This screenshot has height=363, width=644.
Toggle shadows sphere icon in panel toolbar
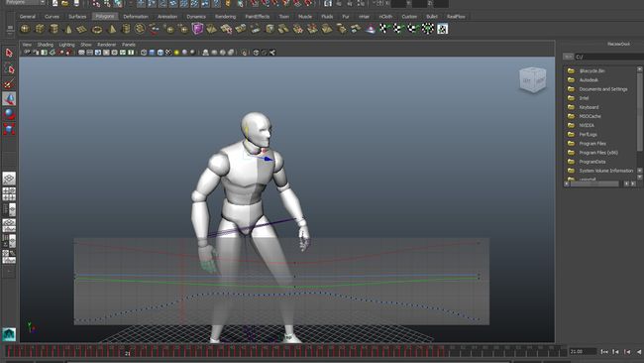click(184, 53)
